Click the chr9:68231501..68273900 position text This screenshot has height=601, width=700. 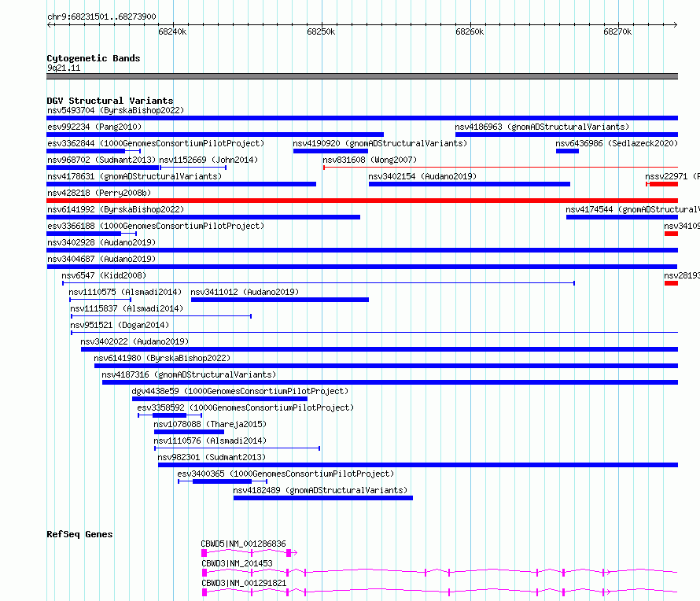coord(101,17)
